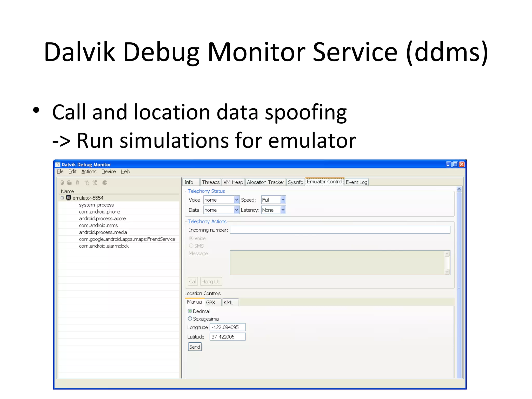Click the Incoming number field
Image resolution: width=532 pixels, height=399 pixels.
click(340, 230)
